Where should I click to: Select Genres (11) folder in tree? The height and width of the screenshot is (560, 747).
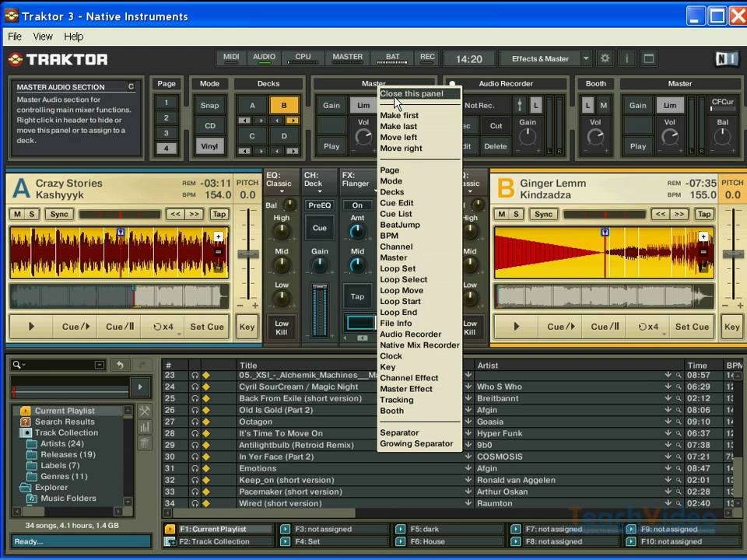(64, 476)
